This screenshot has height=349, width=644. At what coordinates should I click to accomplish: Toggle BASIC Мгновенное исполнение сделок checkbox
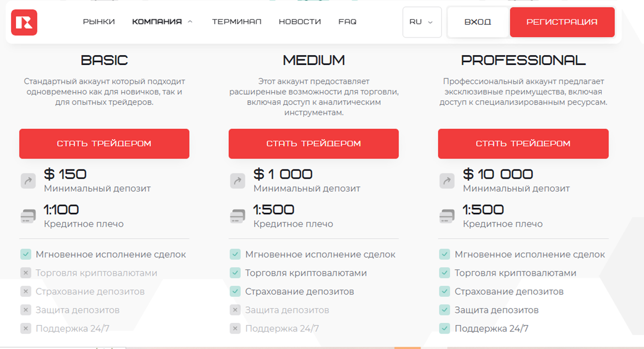26,254
